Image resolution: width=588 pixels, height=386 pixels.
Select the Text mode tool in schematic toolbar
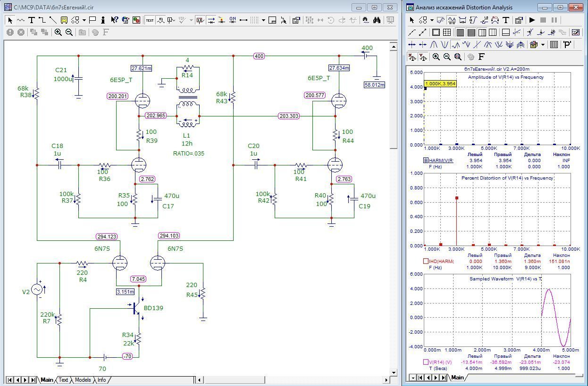31,20
